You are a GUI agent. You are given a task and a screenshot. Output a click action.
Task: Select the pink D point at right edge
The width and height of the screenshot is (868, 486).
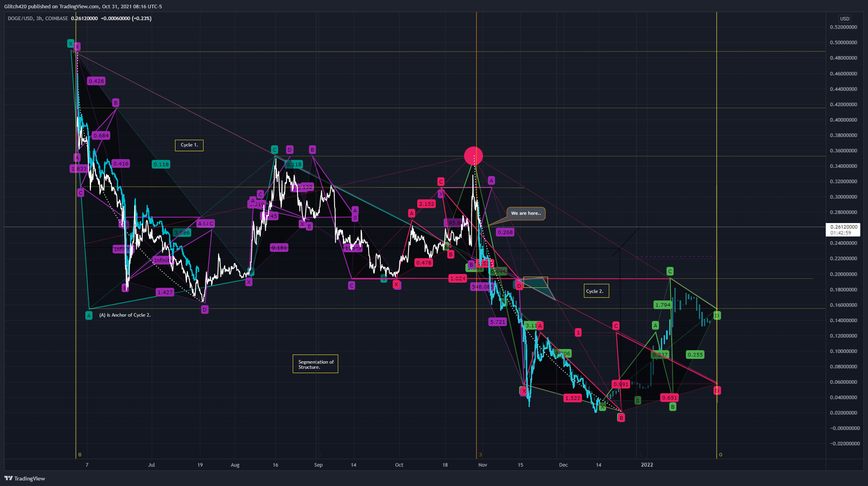[717, 390]
